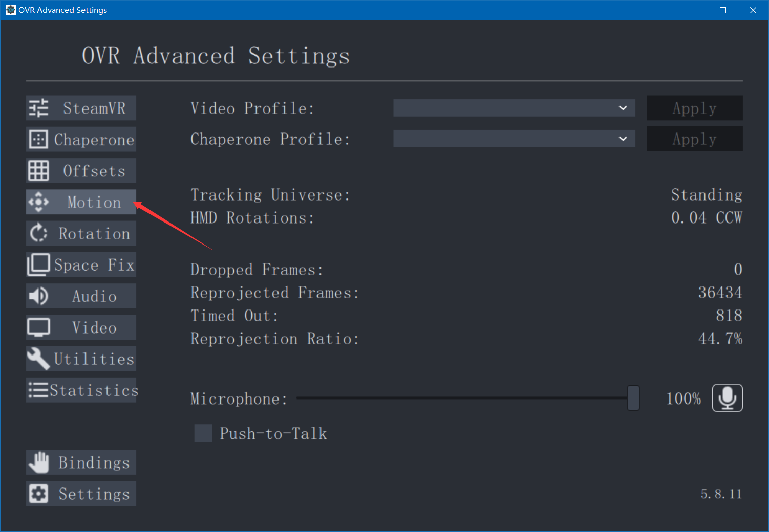
Task: Click the Video Profile dropdown arrow
Action: [x=623, y=108]
